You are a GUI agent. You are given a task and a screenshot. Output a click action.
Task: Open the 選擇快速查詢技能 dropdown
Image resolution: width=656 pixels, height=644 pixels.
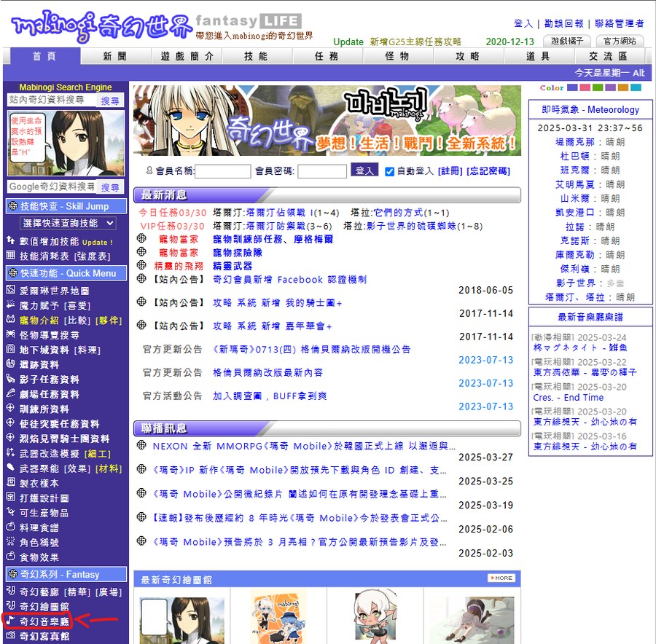coord(69,224)
